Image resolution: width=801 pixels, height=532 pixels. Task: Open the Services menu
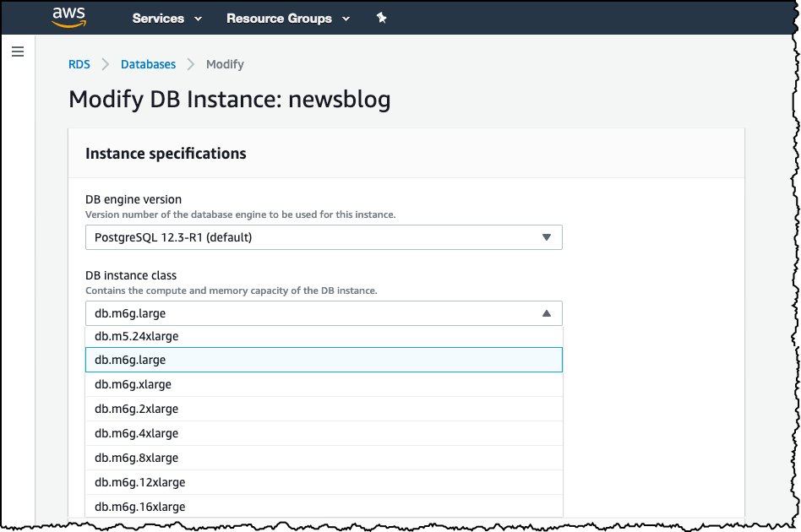(166, 19)
